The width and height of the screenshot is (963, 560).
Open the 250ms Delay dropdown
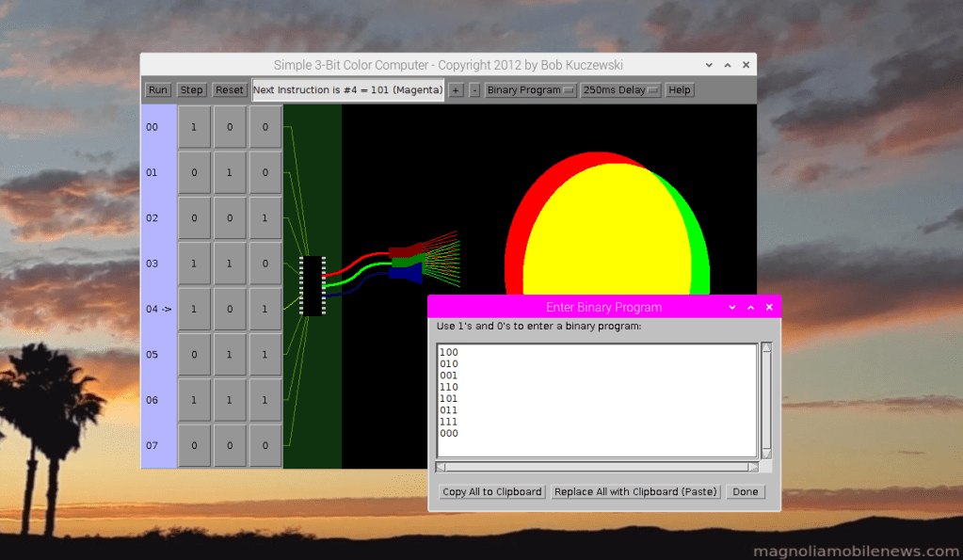(620, 90)
